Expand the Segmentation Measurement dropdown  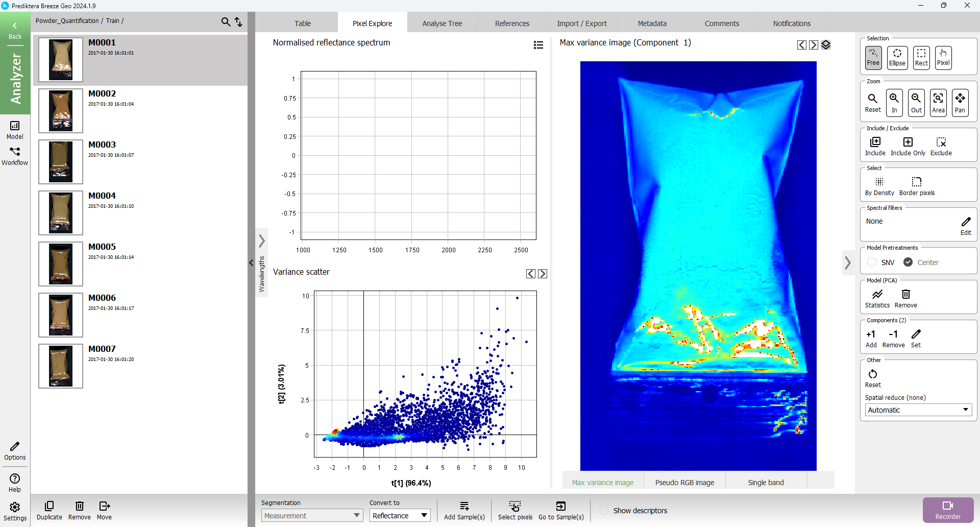pyautogui.click(x=312, y=516)
